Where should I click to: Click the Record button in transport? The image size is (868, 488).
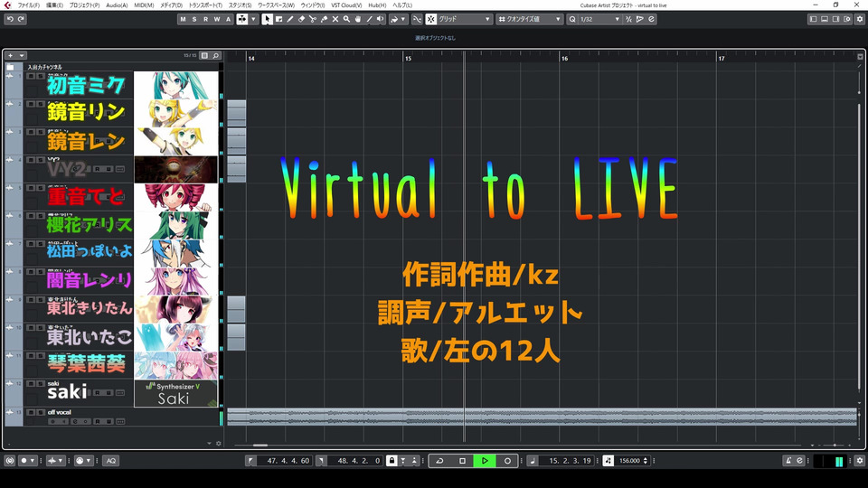(507, 460)
